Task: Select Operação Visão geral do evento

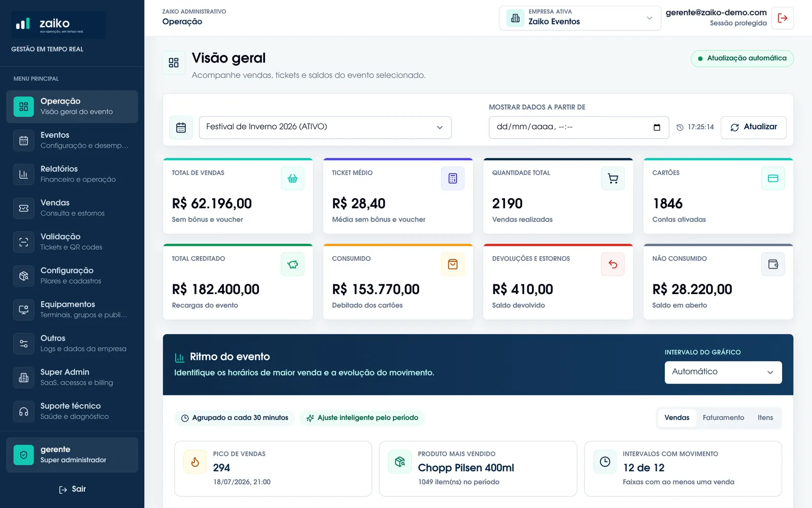Action: 72,107
